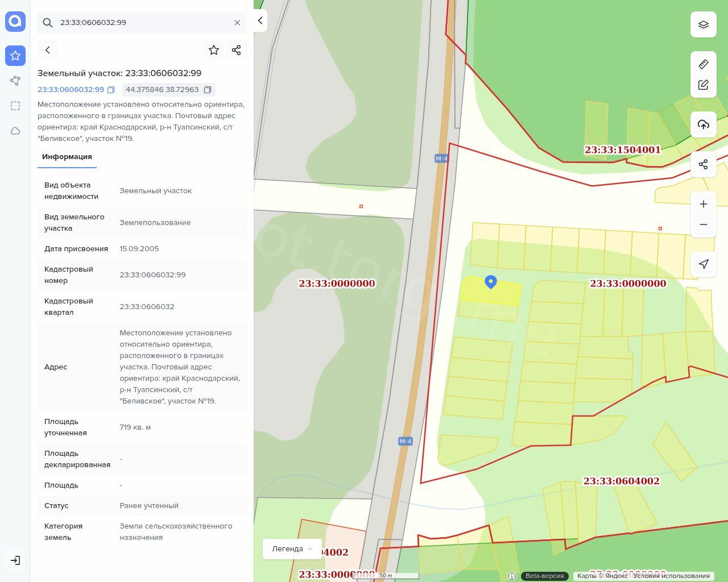The image size is (728, 582).
Task: Select the Информация tab
Action: [67, 157]
